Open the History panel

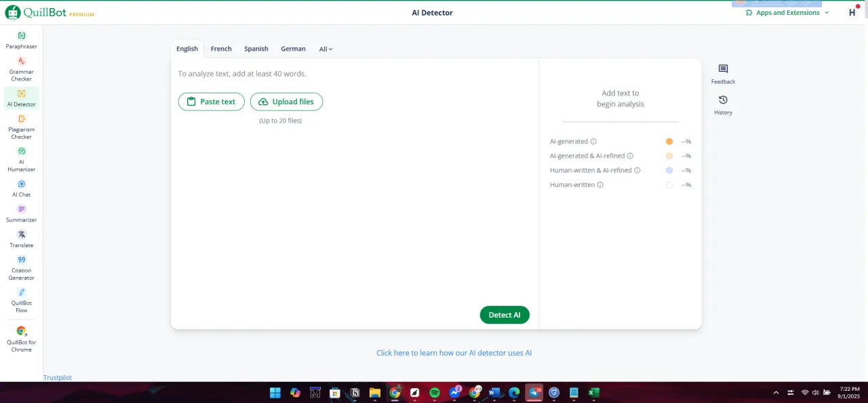point(723,105)
